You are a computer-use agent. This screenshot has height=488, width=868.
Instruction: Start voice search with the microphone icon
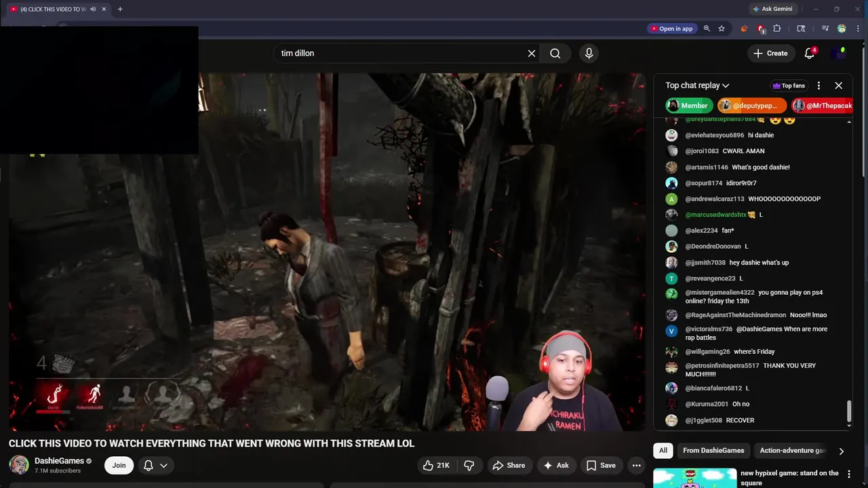589,54
